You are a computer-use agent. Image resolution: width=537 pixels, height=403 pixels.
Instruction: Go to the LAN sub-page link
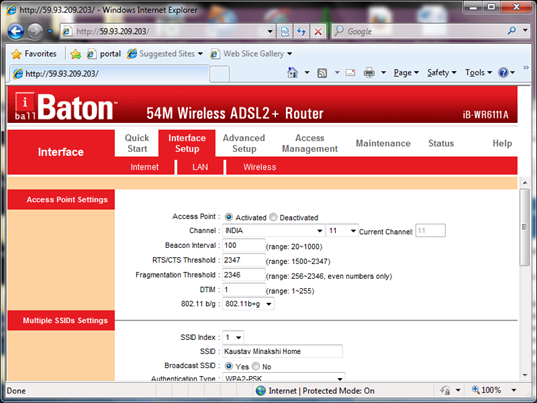[200, 167]
